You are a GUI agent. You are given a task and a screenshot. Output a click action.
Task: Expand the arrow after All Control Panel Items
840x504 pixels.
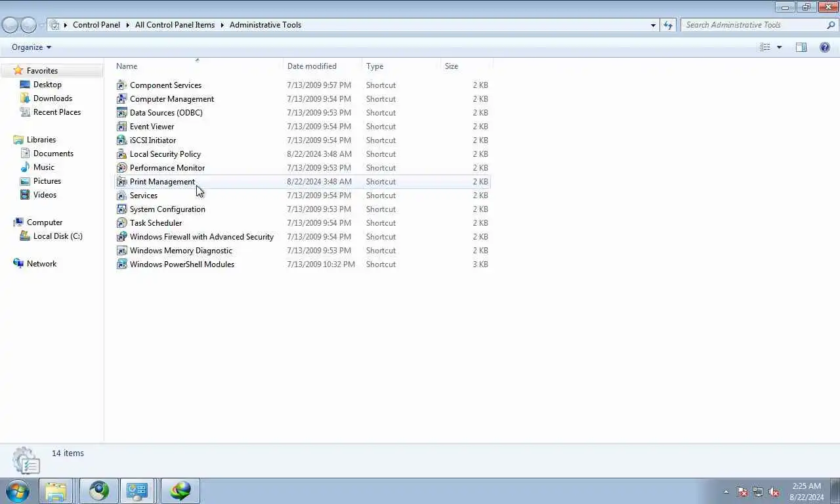click(222, 25)
